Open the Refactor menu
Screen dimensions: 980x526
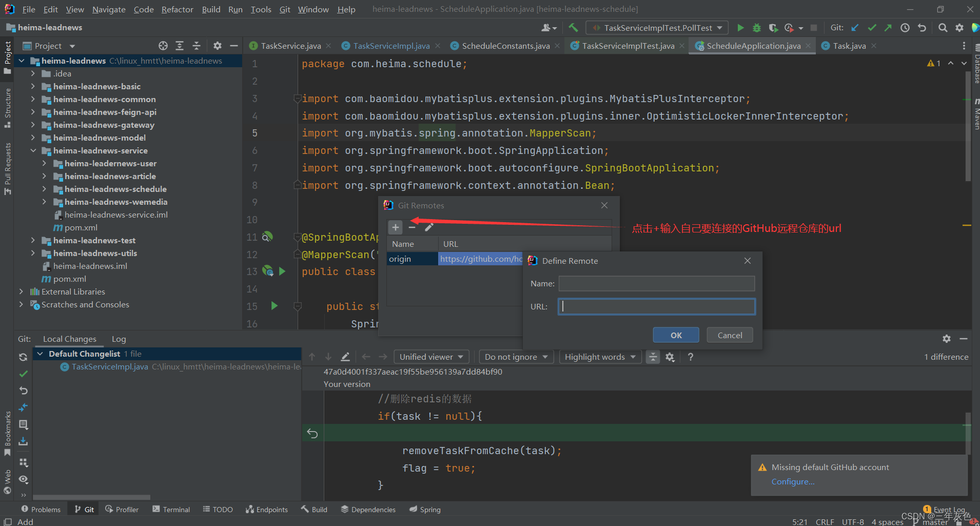point(177,9)
